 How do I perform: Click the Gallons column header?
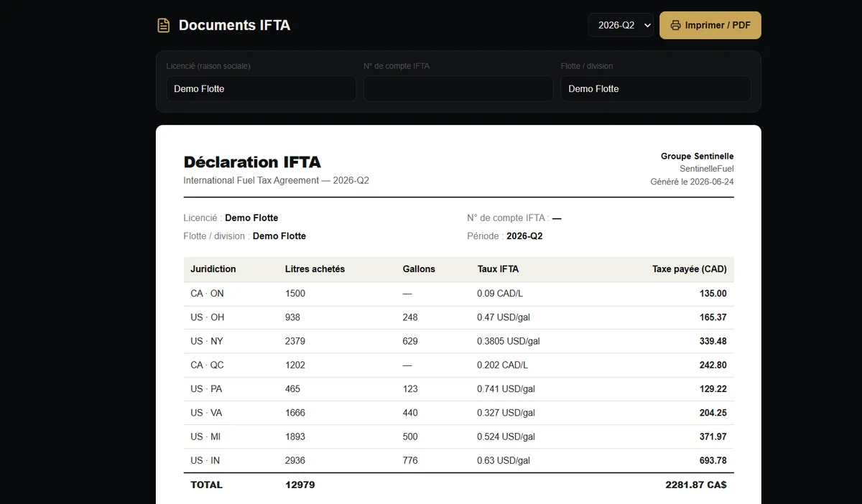[x=419, y=269]
